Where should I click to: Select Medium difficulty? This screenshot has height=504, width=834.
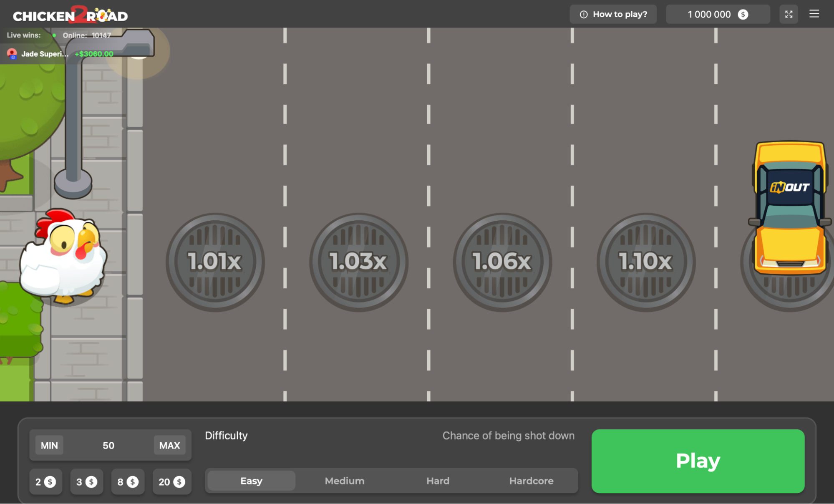coord(345,481)
